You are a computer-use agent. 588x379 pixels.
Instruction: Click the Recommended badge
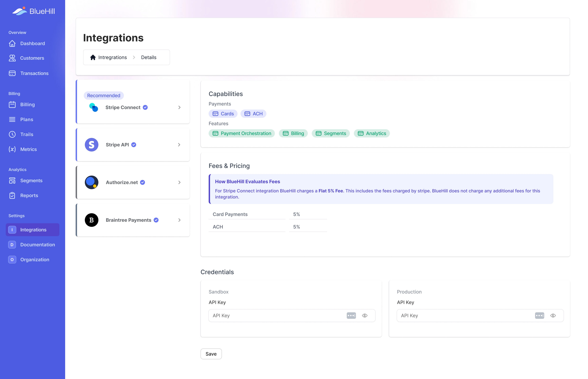tap(104, 96)
